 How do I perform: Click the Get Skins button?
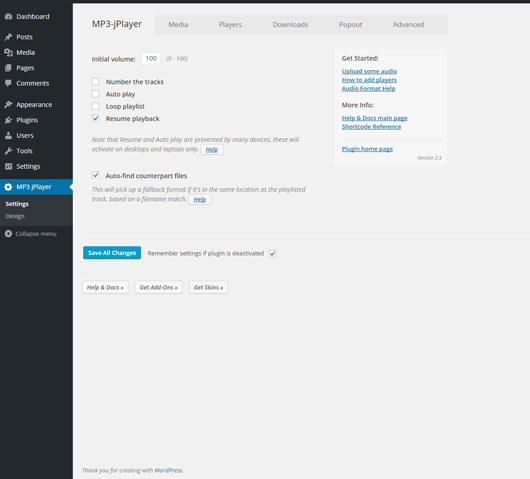click(x=208, y=287)
